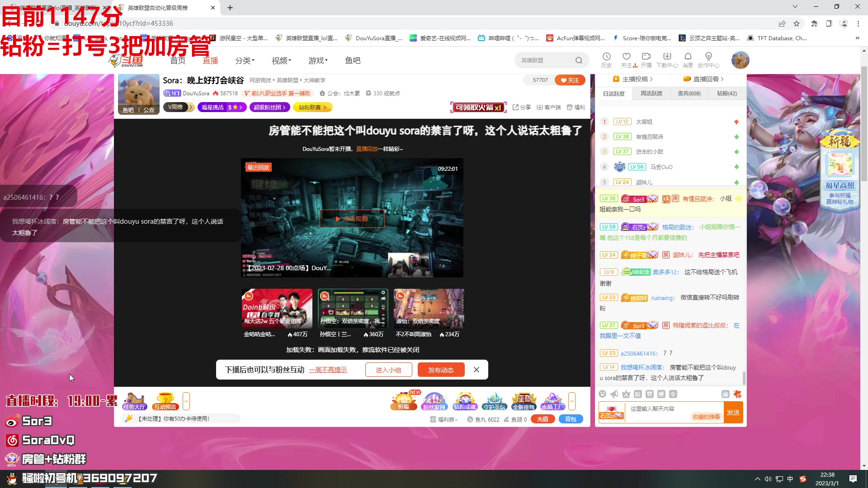Open the 全新座驾 new mount icon
868x488 pixels.
(x=524, y=401)
